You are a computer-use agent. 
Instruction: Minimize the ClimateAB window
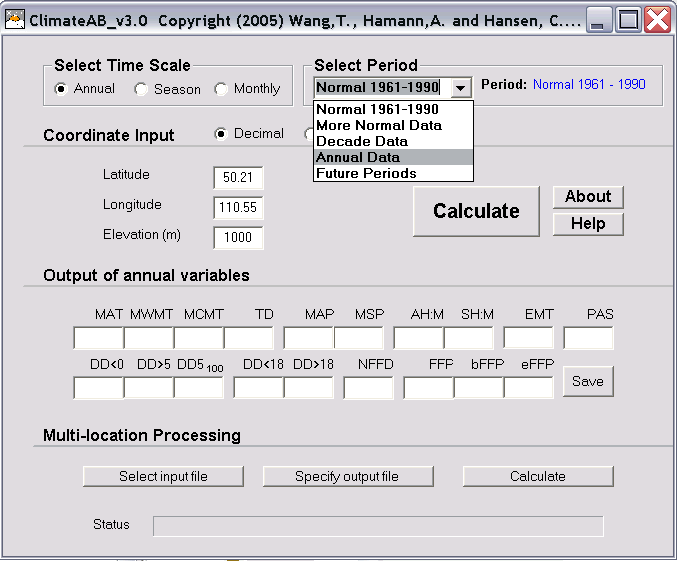(599, 20)
